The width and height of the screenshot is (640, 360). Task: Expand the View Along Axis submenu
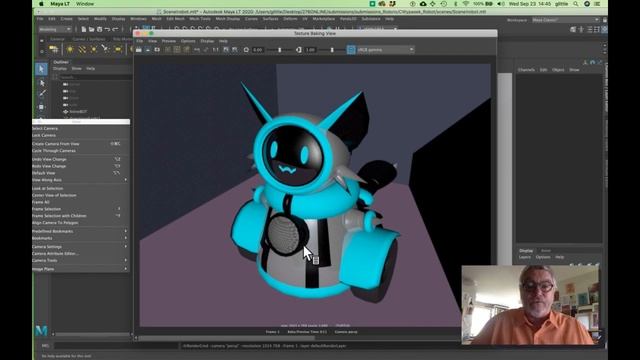(81, 180)
